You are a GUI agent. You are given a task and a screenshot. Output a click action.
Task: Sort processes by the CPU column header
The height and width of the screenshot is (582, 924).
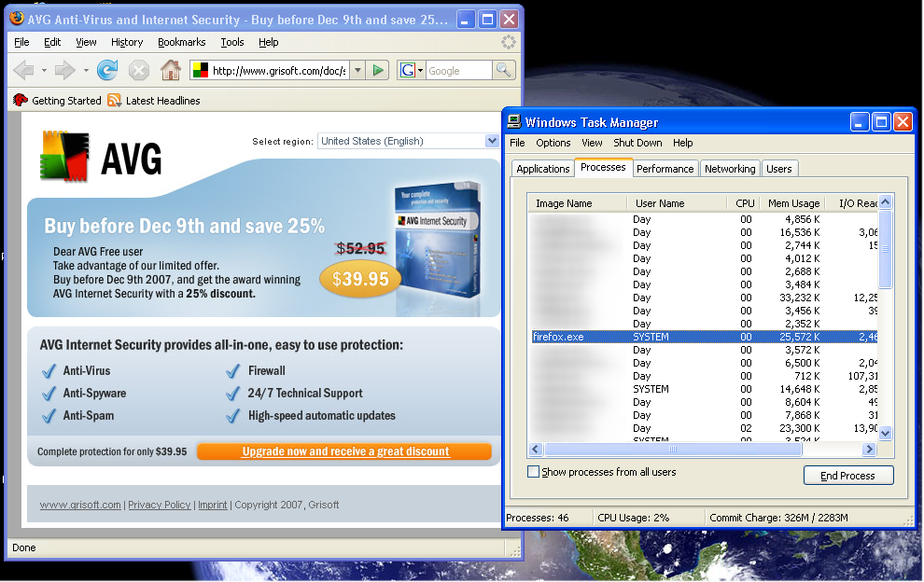(x=744, y=203)
